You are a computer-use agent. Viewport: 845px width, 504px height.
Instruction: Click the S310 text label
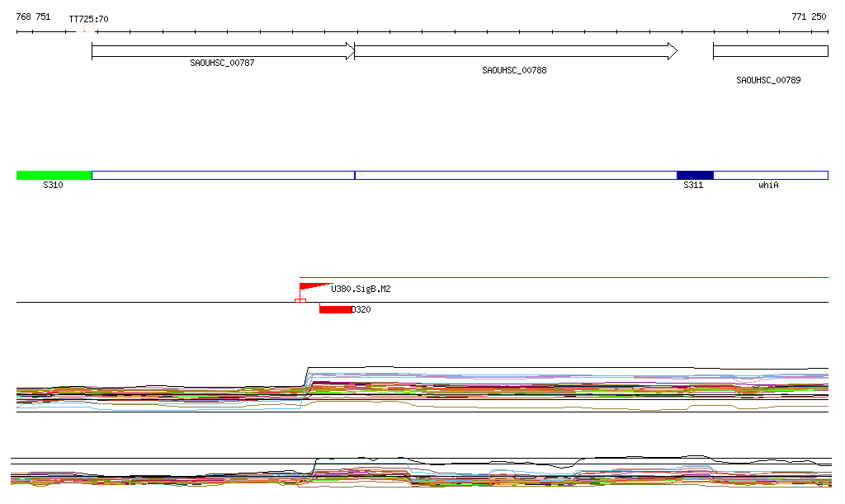(53, 186)
